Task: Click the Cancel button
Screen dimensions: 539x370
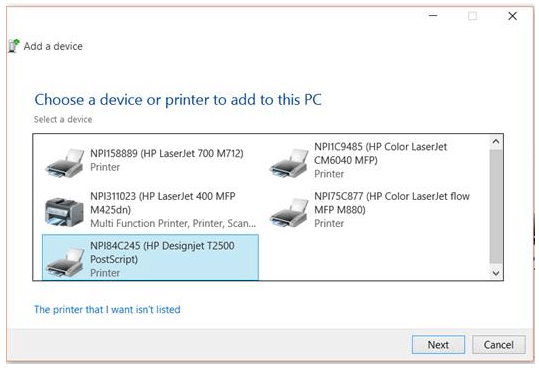Action: pyautogui.click(x=499, y=345)
